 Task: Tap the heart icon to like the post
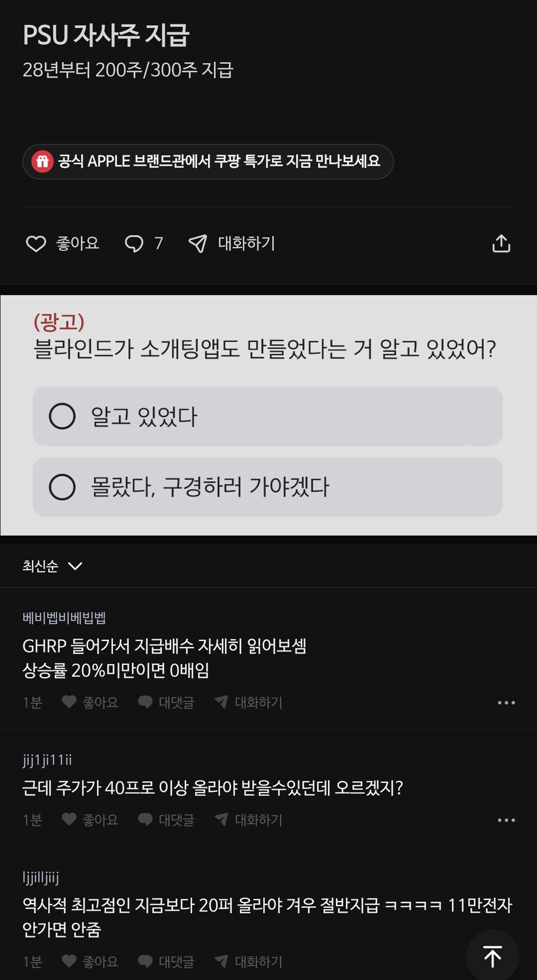pos(36,244)
